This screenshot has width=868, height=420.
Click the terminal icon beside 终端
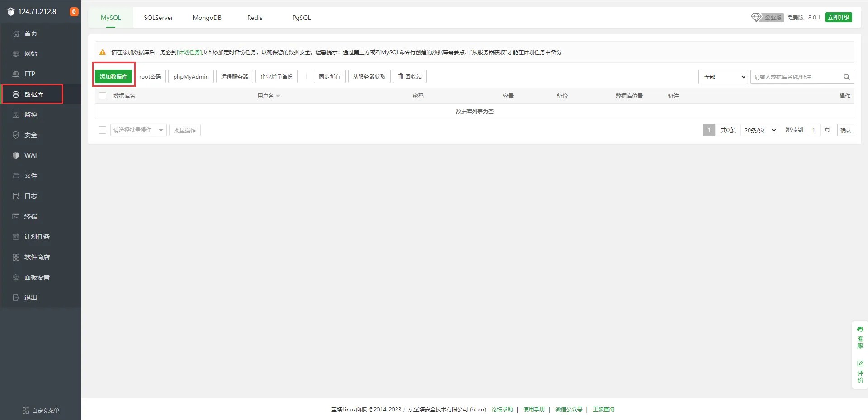pos(16,216)
